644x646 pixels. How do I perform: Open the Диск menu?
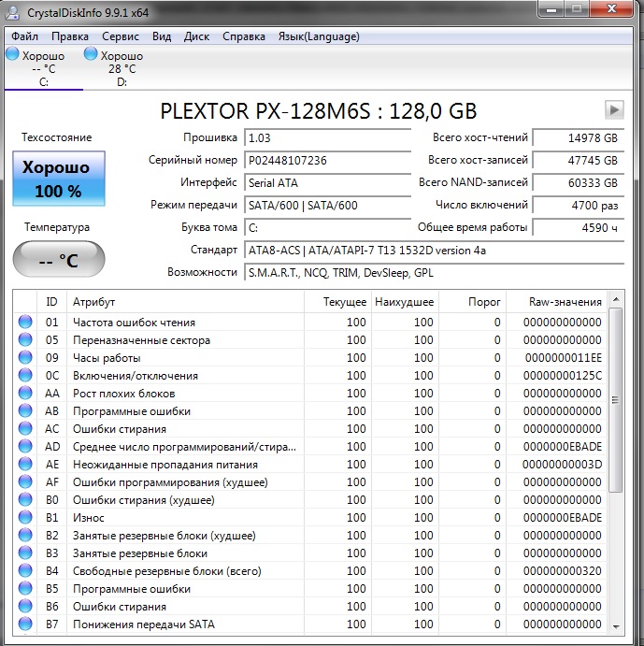pyautogui.click(x=196, y=36)
